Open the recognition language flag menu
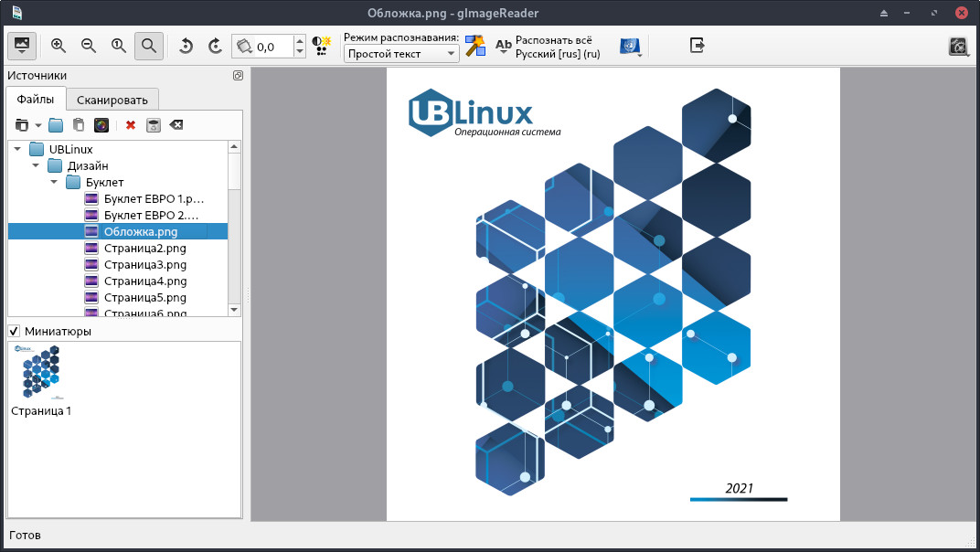Viewport: 980px width, 552px height. coord(631,47)
